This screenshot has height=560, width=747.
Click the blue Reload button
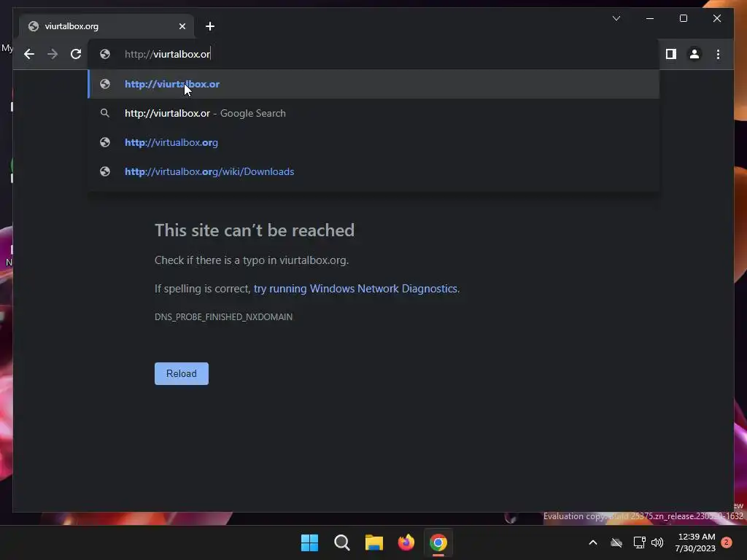[182, 374]
